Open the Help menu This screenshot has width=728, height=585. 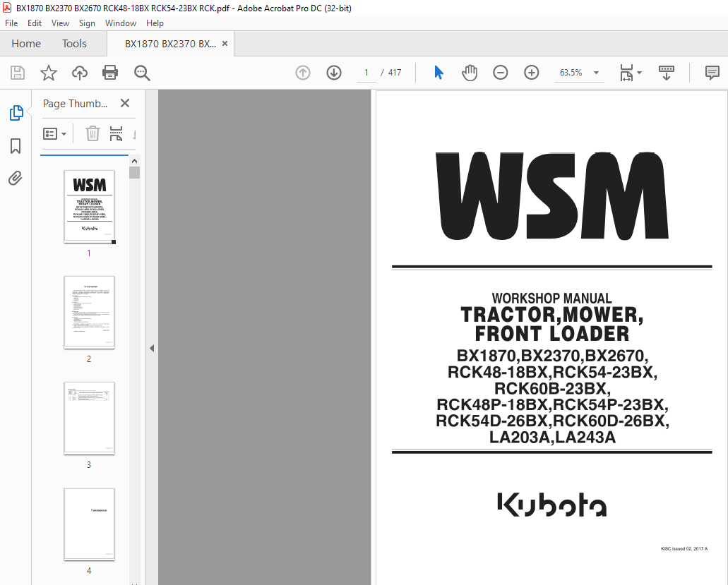coord(155,23)
